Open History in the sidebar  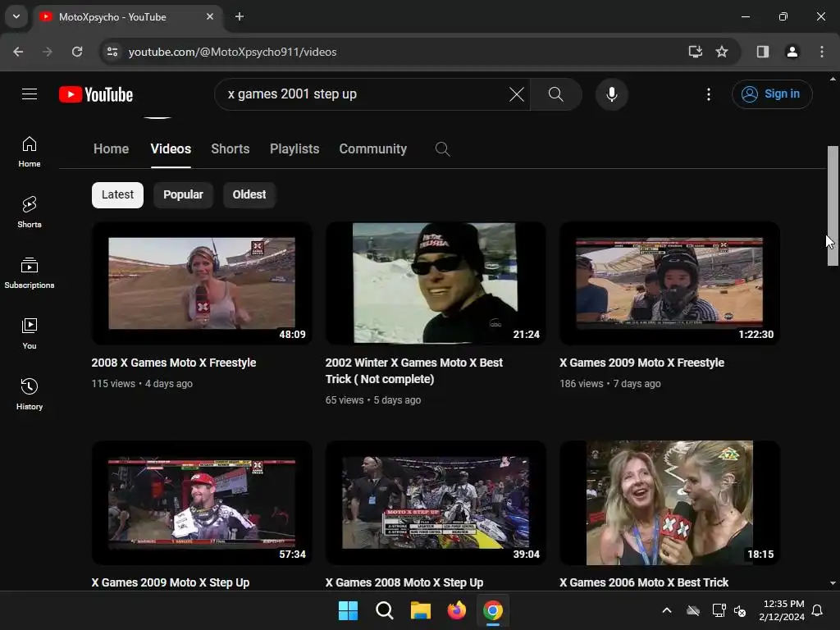point(30,394)
